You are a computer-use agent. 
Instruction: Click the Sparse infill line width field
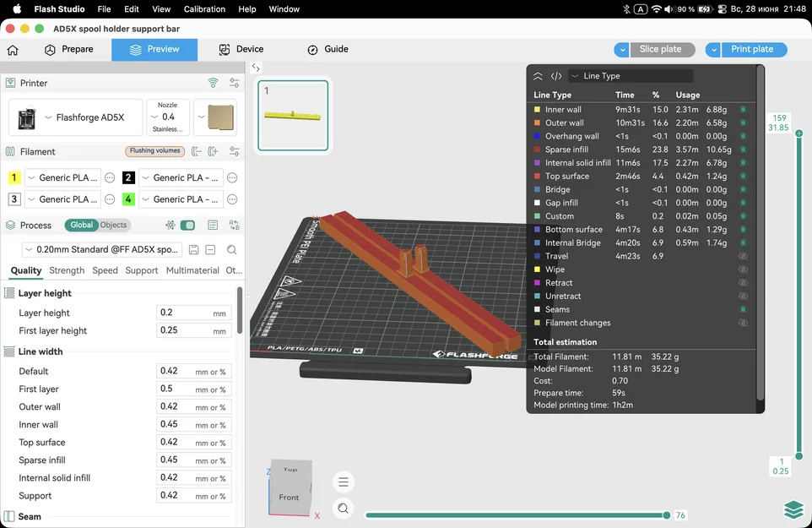click(193, 460)
